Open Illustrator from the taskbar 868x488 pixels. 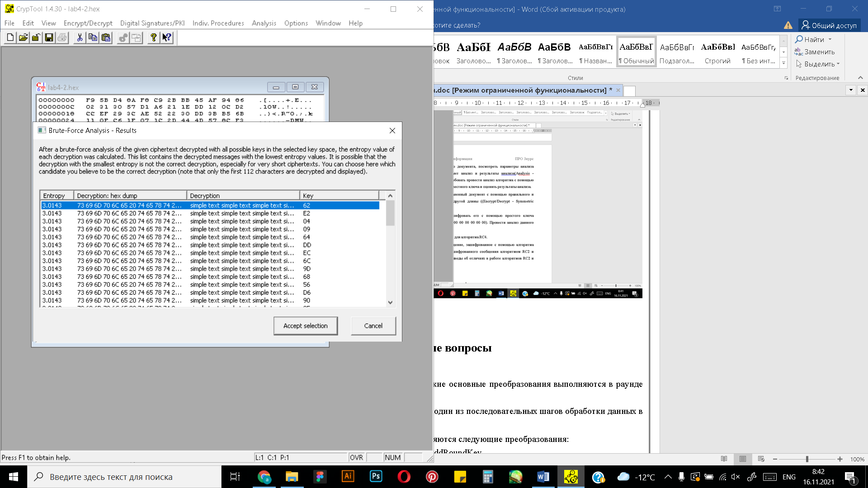tap(348, 477)
